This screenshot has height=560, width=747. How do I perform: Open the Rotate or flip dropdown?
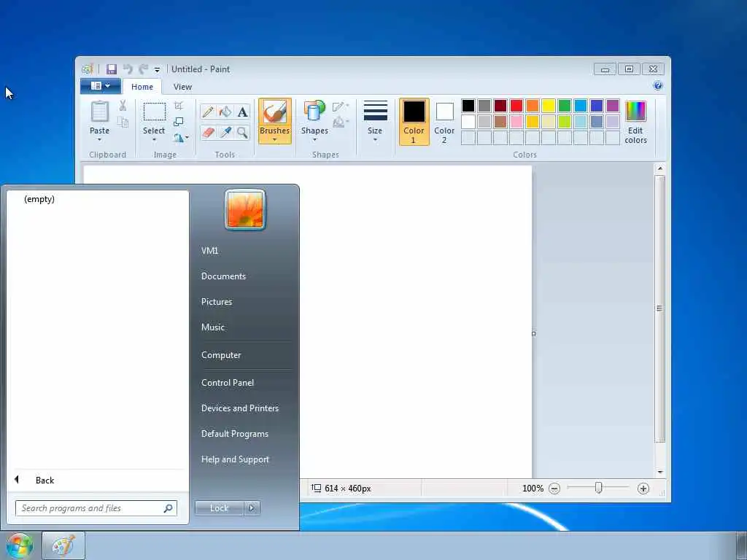pyautogui.click(x=181, y=138)
